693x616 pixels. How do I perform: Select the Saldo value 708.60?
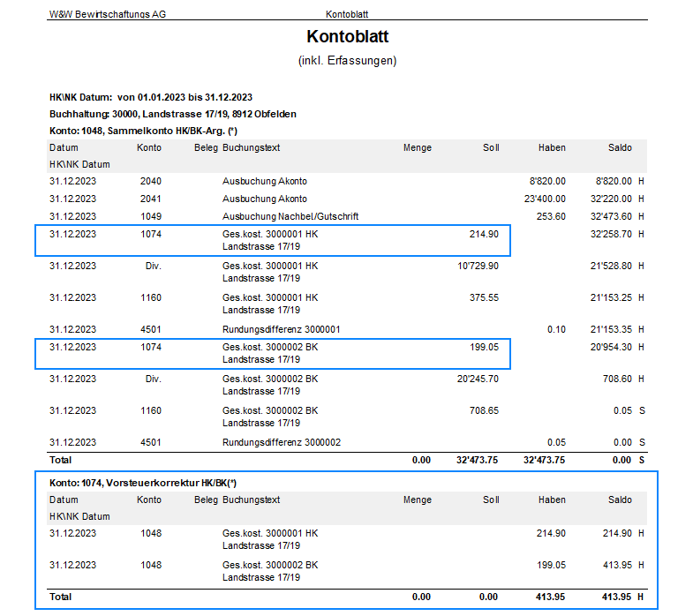point(617,379)
